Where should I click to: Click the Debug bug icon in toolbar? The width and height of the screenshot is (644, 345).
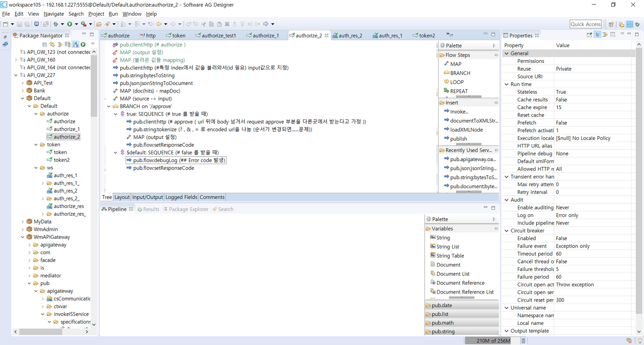tap(56, 24)
